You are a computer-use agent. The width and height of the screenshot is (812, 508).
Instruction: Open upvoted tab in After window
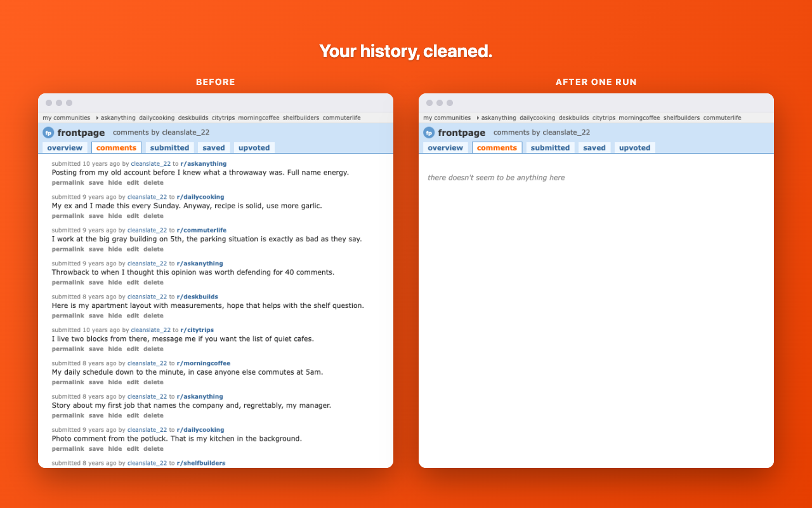pyautogui.click(x=635, y=148)
